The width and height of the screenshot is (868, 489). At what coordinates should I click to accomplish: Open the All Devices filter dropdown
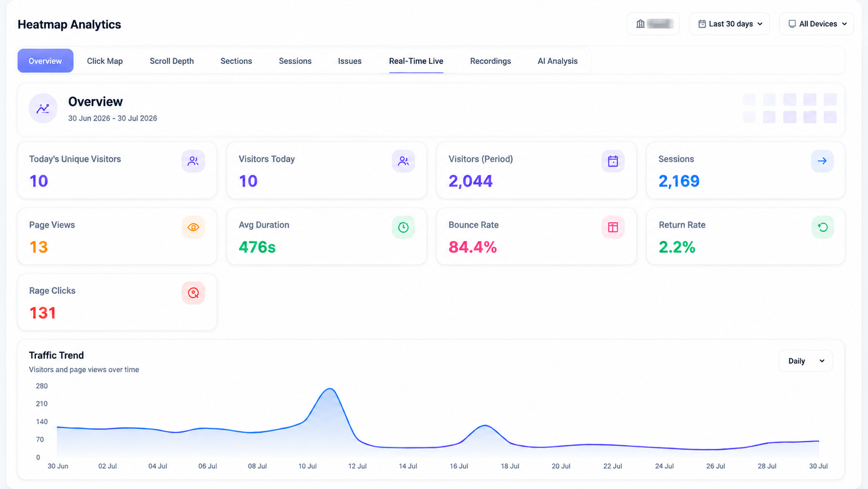click(817, 24)
